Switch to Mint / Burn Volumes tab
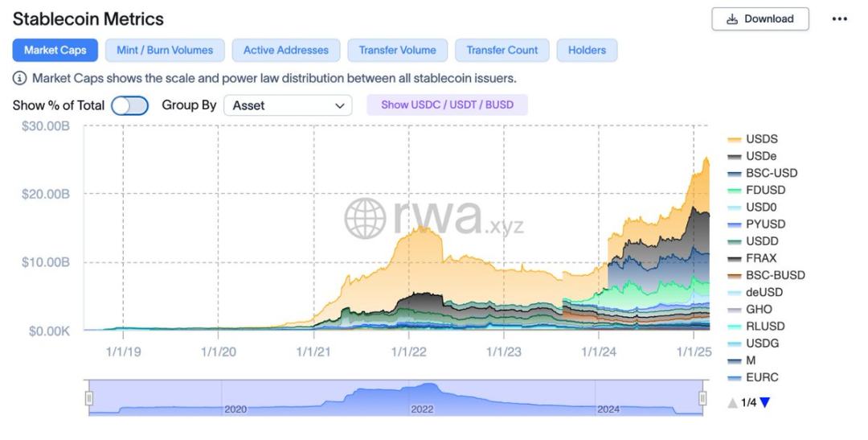 coord(165,50)
